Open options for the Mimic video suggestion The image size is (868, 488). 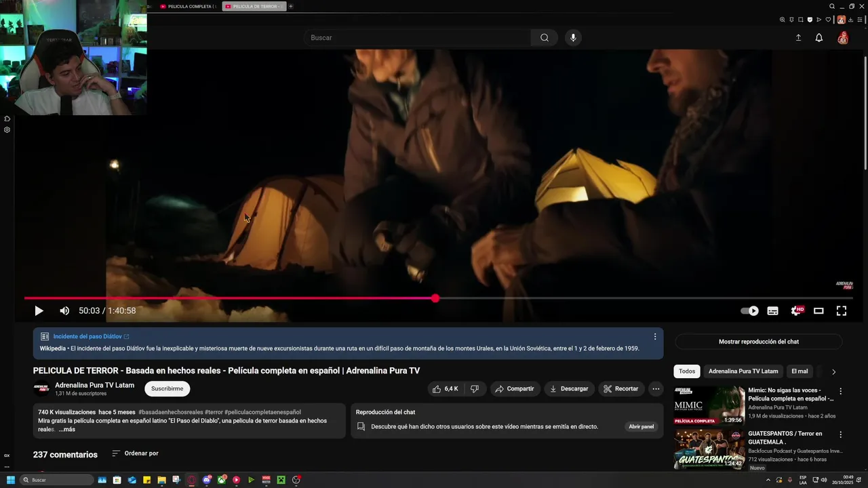coord(841,392)
